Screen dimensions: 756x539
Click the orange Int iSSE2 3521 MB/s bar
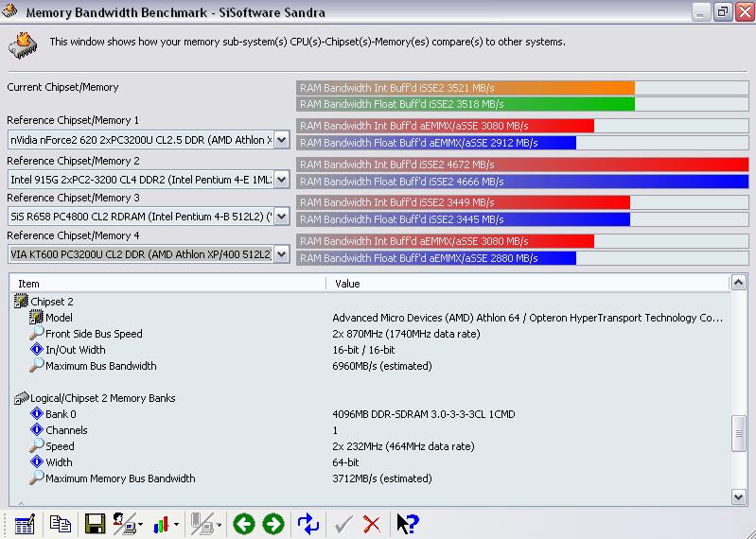[466, 88]
